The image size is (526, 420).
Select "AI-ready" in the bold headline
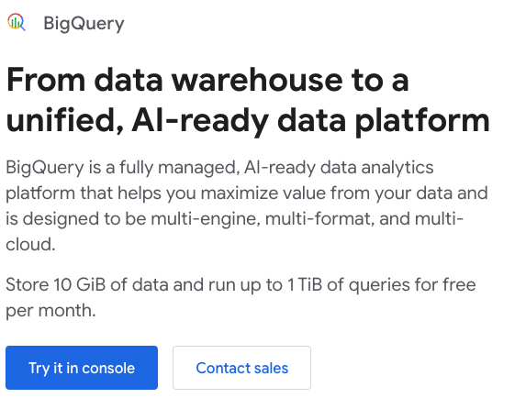pyautogui.click(x=200, y=121)
